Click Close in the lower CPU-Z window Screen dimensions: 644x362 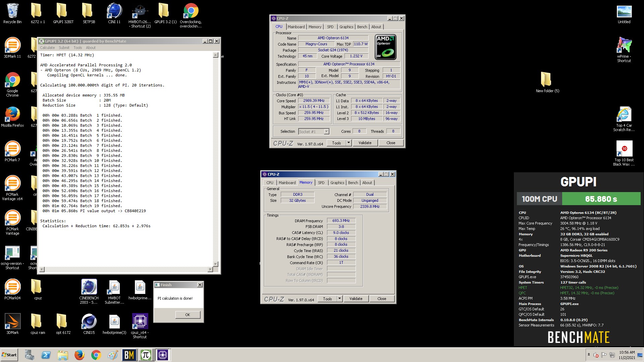pyautogui.click(x=382, y=299)
